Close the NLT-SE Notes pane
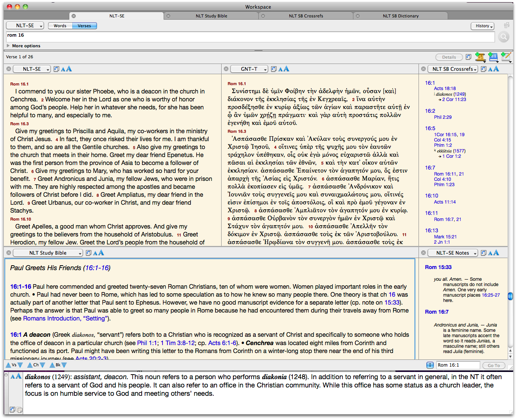Viewport: 517px width, 420px height. coord(423,253)
